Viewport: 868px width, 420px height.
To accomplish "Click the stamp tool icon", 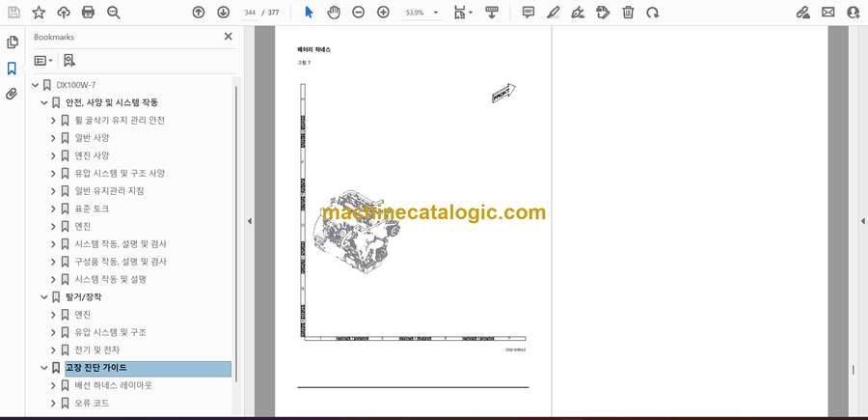I will tap(603, 13).
